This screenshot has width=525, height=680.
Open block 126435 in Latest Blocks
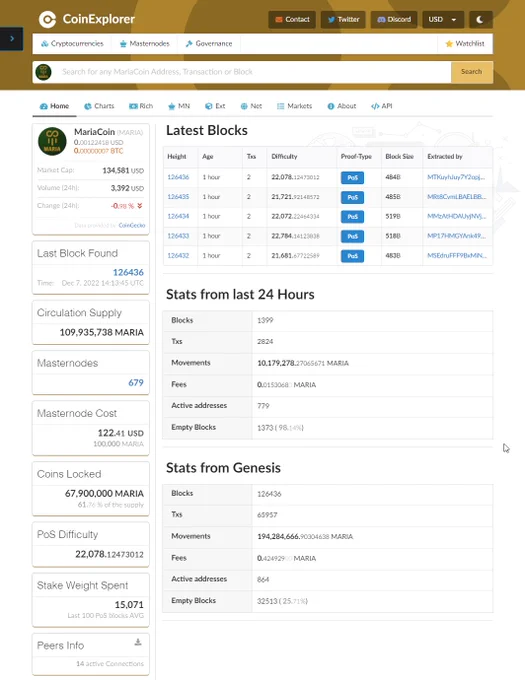pyautogui.click(x=178, y=197)
